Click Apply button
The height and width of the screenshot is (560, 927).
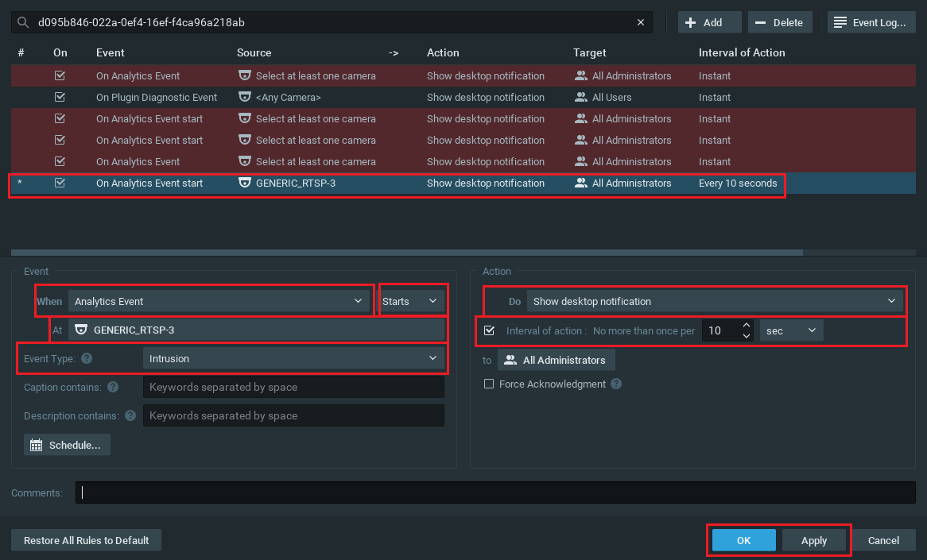click(x=813, y=540)
